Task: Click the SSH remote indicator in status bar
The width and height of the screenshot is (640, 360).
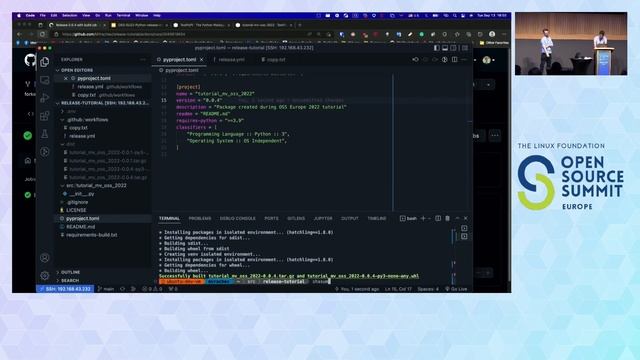Action: tap(65, 289)
